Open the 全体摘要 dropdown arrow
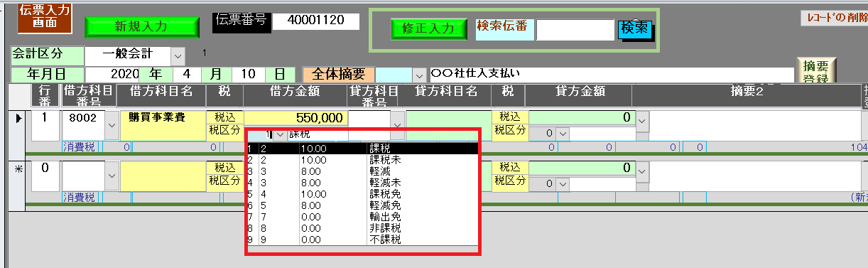Image resolution: width=868 pixels, height=268 pixels. [x=419, y=75]
